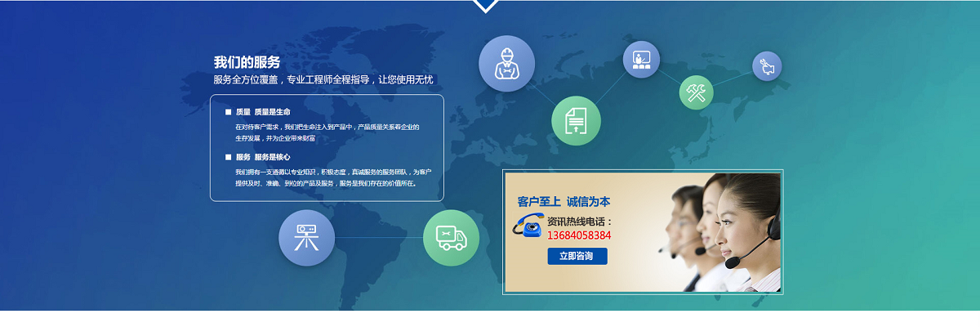
Task: Click the 立即咨询 button
Action: tap(577, 257)
